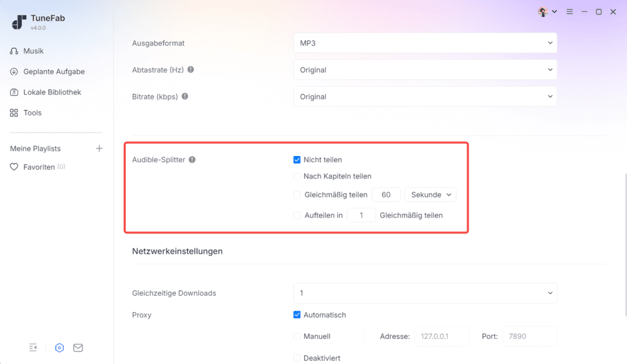Disable the Nicht teilen checkbox
Screen dimensions: 627x364
pyautogui.click(x=297, y=160)
